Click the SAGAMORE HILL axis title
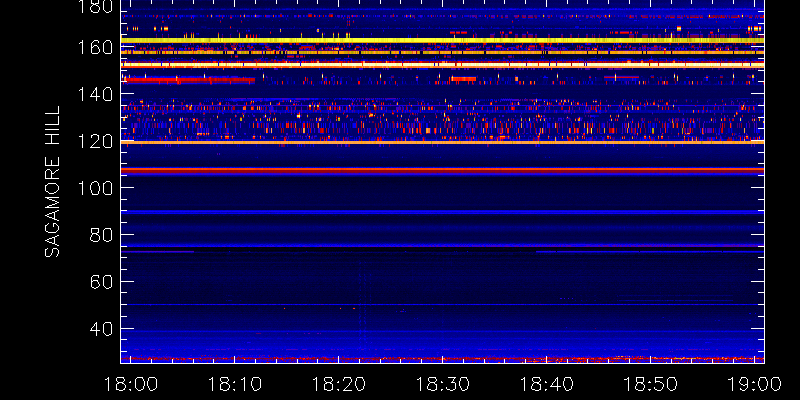The image size is (800, 400). click(x=52, y=182)
